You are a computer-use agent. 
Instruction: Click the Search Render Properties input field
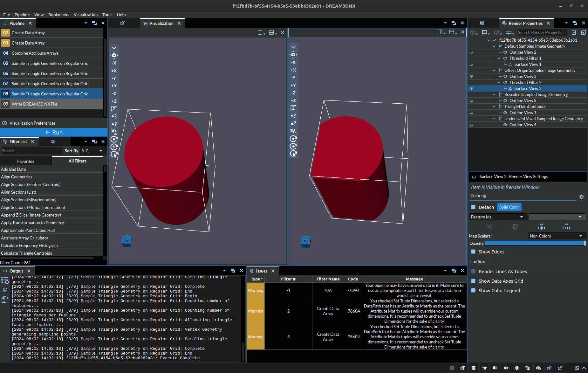[x=542, y=32]
